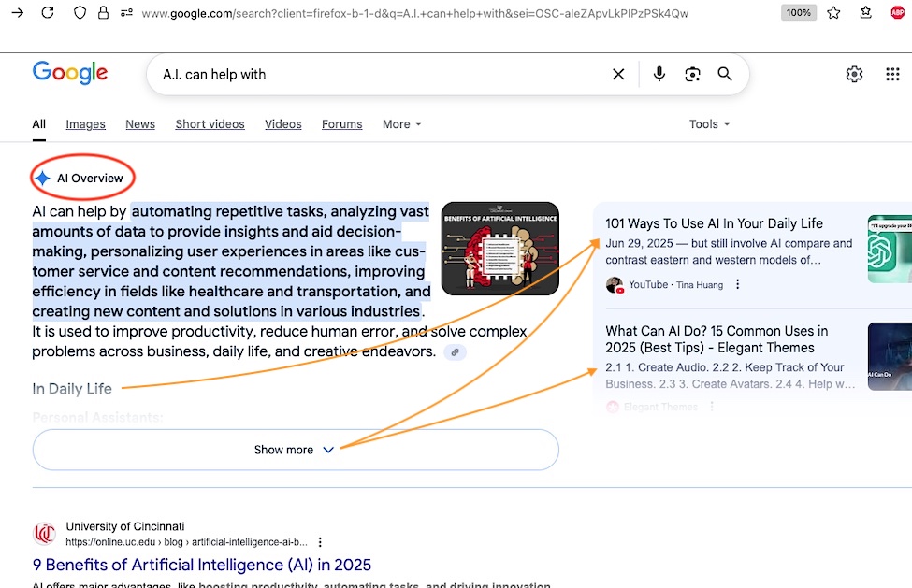Expand the More search categories dropdown
This screenshot has height=588, width=912.
(x=401, y=124)
